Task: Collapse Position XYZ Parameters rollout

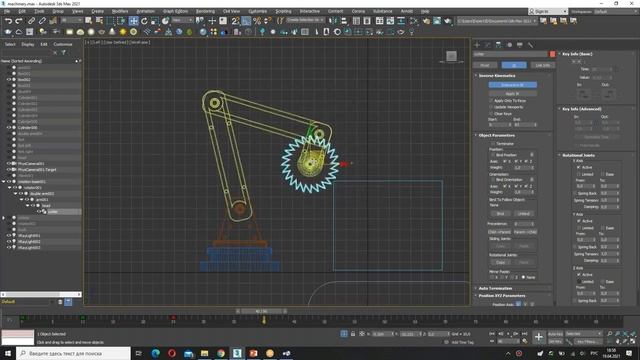Action: click(502, 296)
